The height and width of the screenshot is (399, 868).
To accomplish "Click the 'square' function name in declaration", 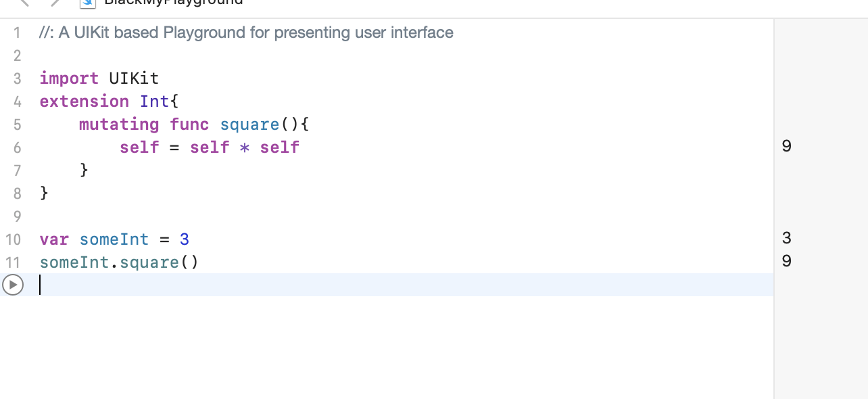I will click(249, 124).
